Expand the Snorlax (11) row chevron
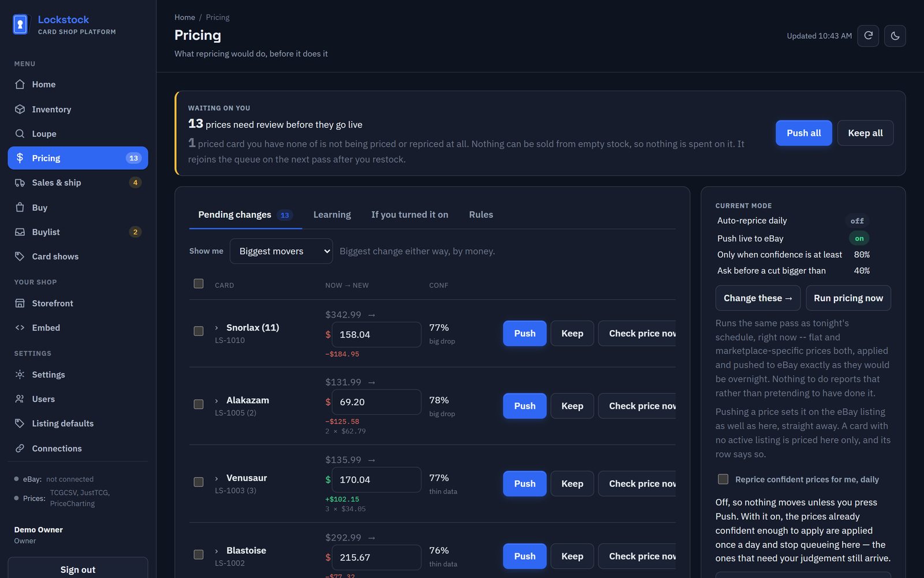This screenshot has width=924, height=578. pyautogui.click(x=217, y=328)
